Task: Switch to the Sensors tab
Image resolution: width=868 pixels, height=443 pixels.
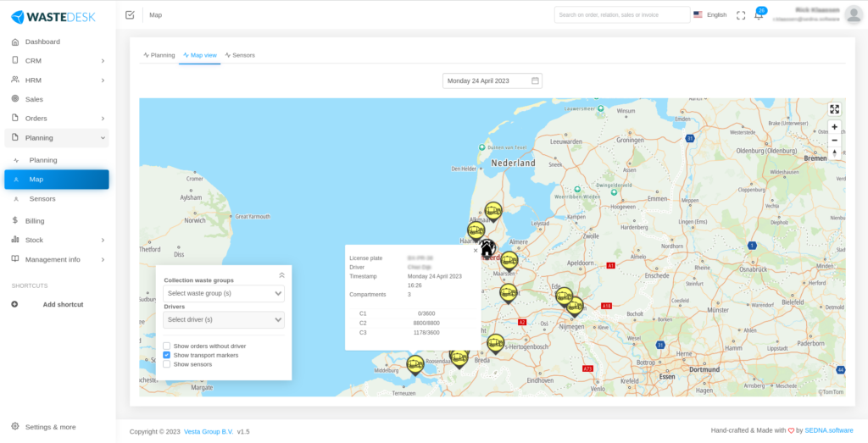Action: [240, 55]
